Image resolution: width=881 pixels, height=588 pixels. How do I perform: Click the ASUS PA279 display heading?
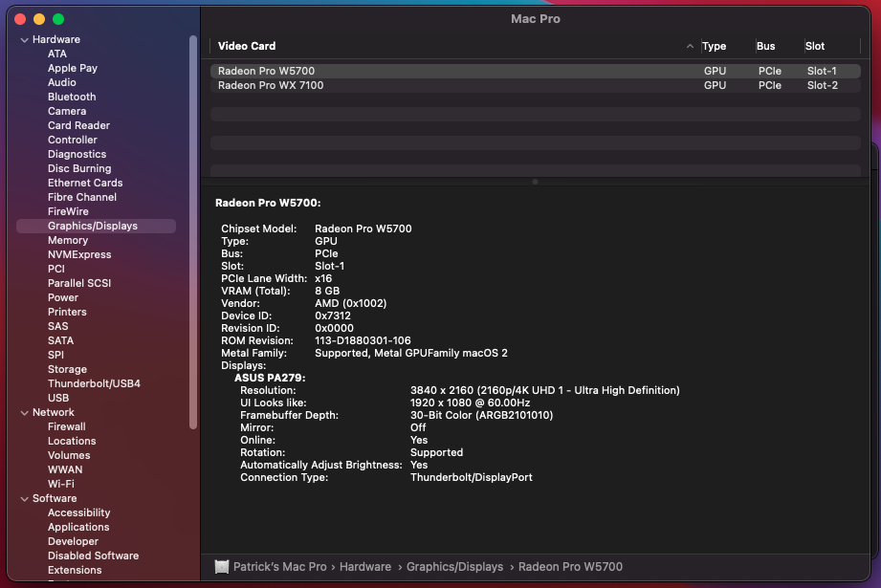click(270, 378)
